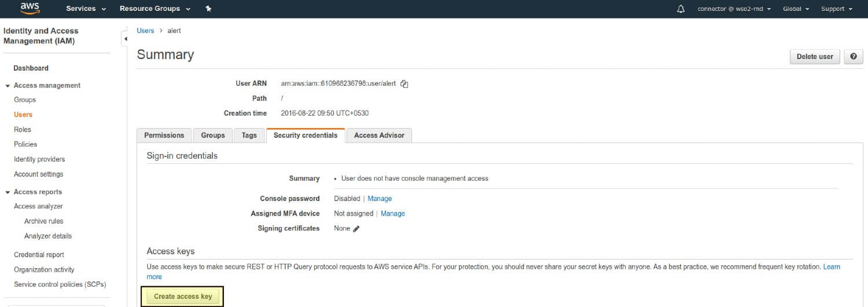Open the connector @ wso2-rnd account menu

(734, 9)
